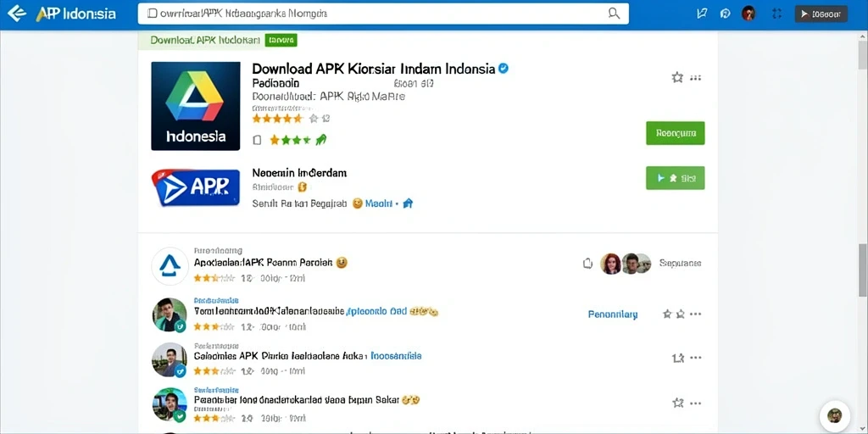Open the Peantakar review title text

[x=297, y=399]
